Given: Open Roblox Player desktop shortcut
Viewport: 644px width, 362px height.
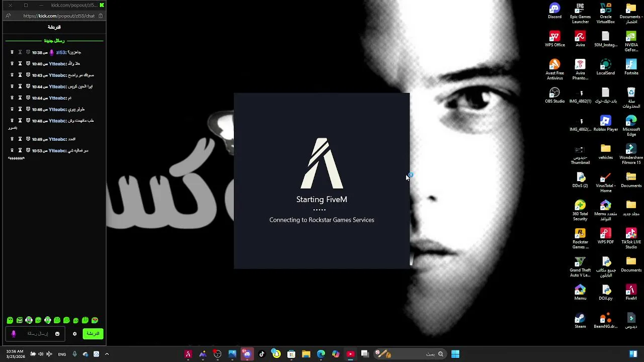Looking at the screenshot, I should 606,124.
